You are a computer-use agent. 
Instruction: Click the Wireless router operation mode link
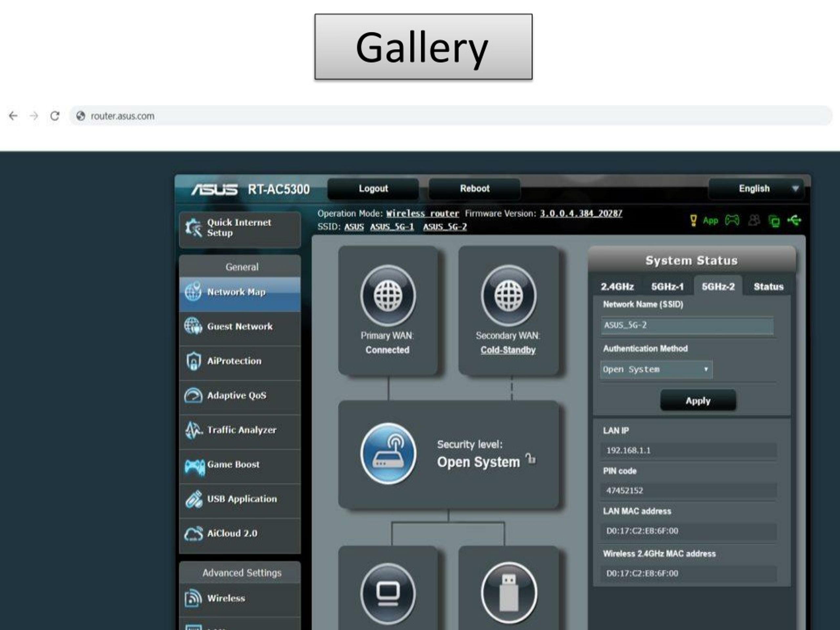[423, 214]
